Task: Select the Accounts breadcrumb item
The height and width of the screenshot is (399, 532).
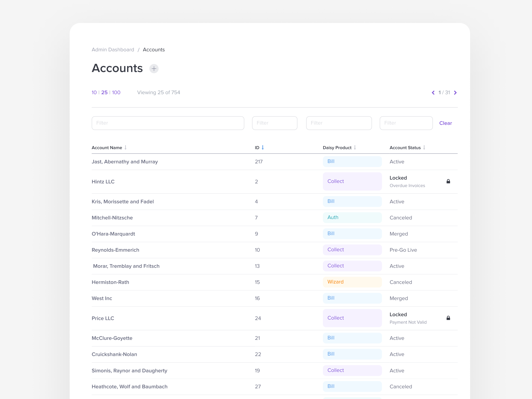Action: (x=154, y=50)
